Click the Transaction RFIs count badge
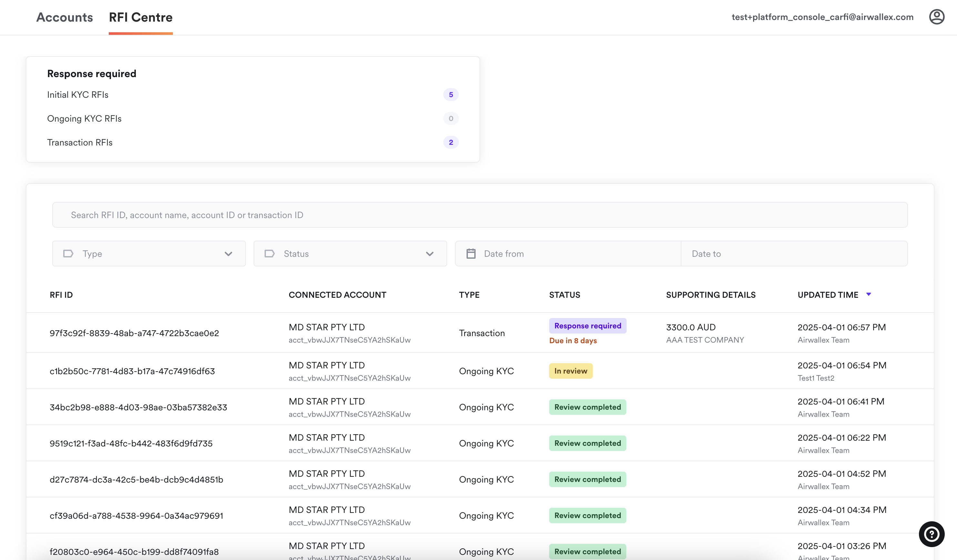The height and width of the screenshot is (560, 957). (450, 142)
